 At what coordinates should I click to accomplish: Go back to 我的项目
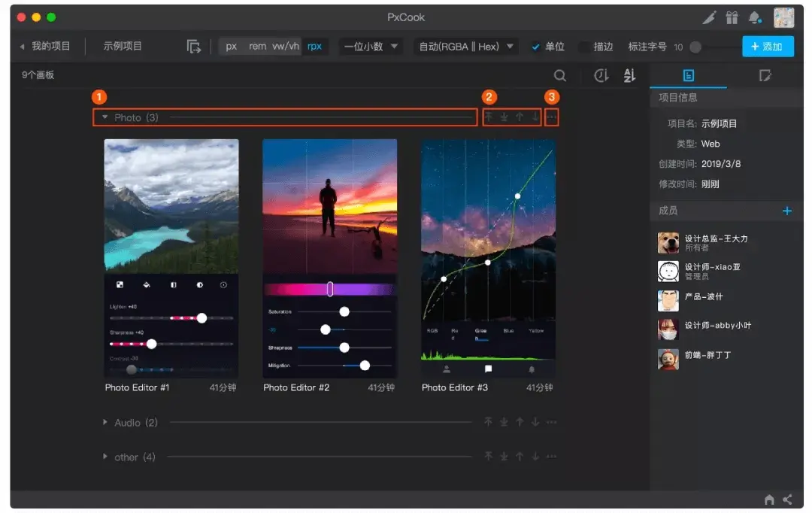tap(45, 47)
